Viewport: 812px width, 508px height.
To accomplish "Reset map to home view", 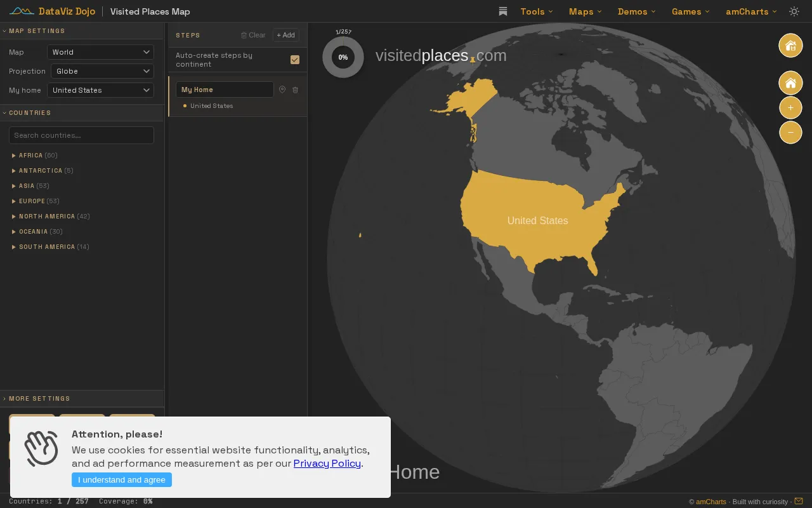I will (790, 83).
